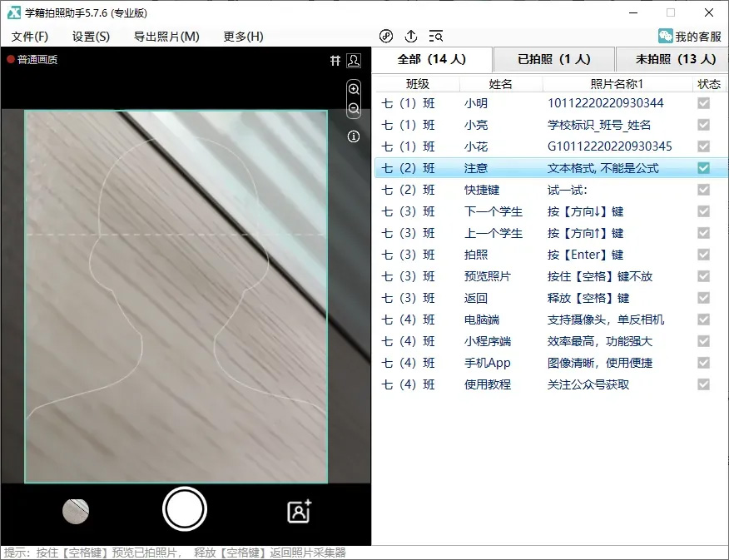The width and height of the screenshot is (729, 560).
Task: Open the 更多(H) menu
Action: pos(243,37)
